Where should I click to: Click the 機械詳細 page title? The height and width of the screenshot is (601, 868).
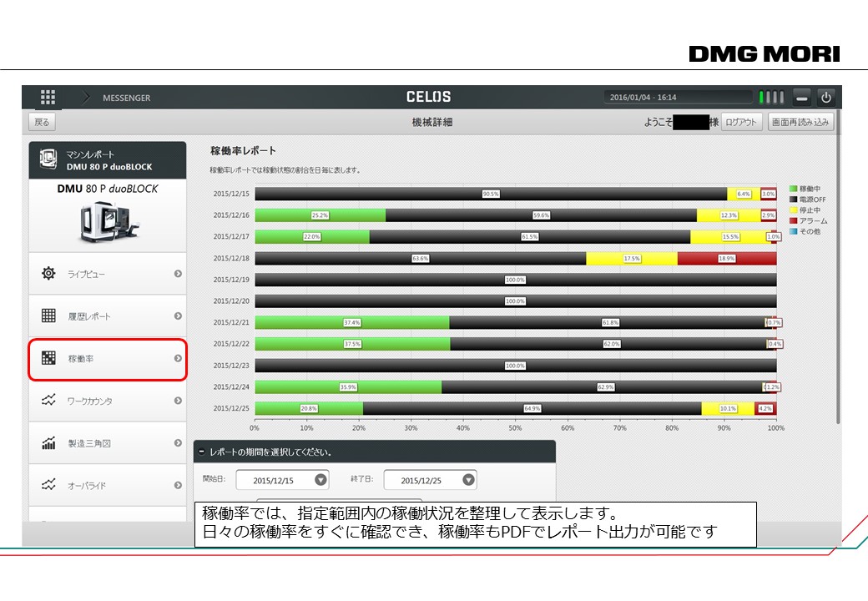coord(431,122)
